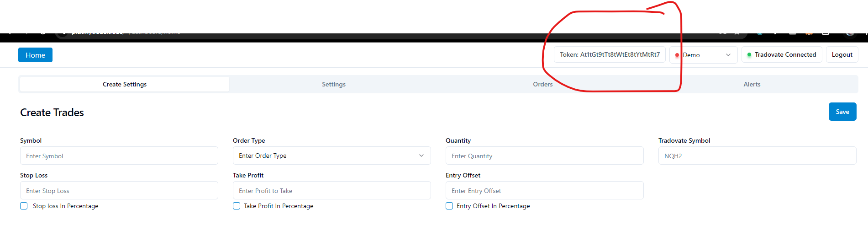Focus the Enter Profit to Take field

pyautogui.click(x=332, y=190)
